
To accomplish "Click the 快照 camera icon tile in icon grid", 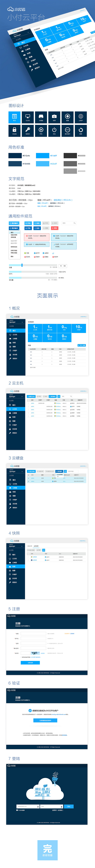I will point(54,117).
